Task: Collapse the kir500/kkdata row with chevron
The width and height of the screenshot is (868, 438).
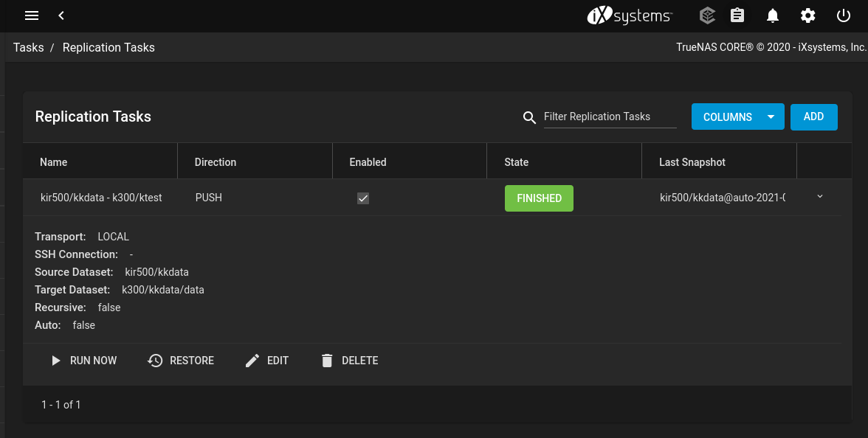Action: (x=820, y=196)
